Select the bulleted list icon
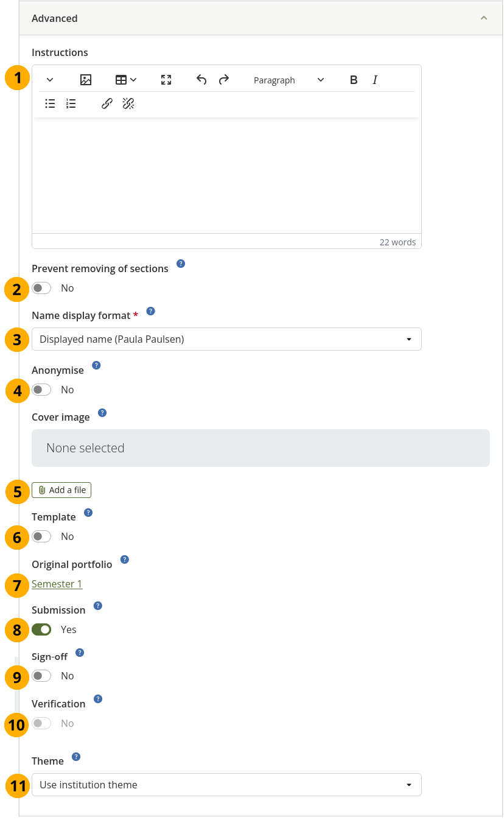504x820 pixels. [51, 103]
